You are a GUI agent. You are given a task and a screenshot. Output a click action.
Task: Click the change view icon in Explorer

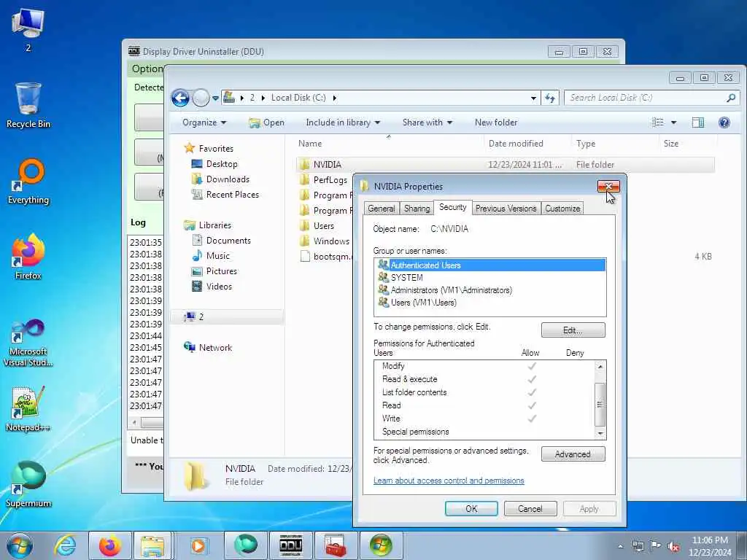click(x=658, y=122)
